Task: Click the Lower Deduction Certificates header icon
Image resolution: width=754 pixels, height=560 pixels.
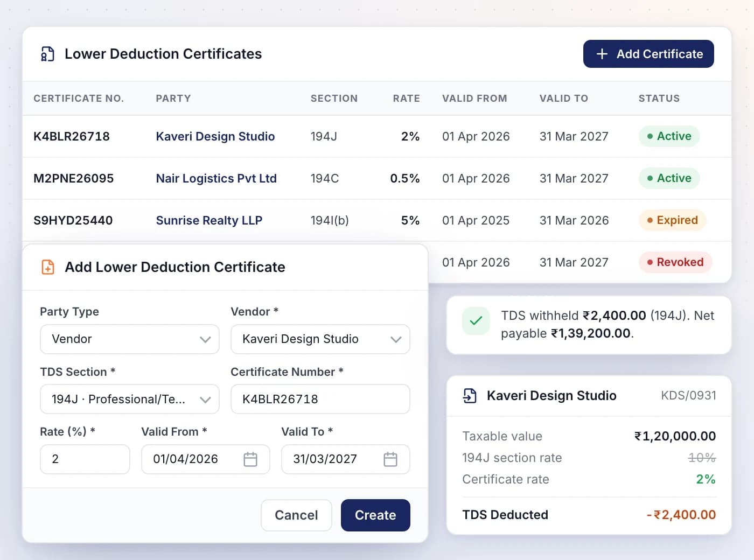Action: pos(48,54)
